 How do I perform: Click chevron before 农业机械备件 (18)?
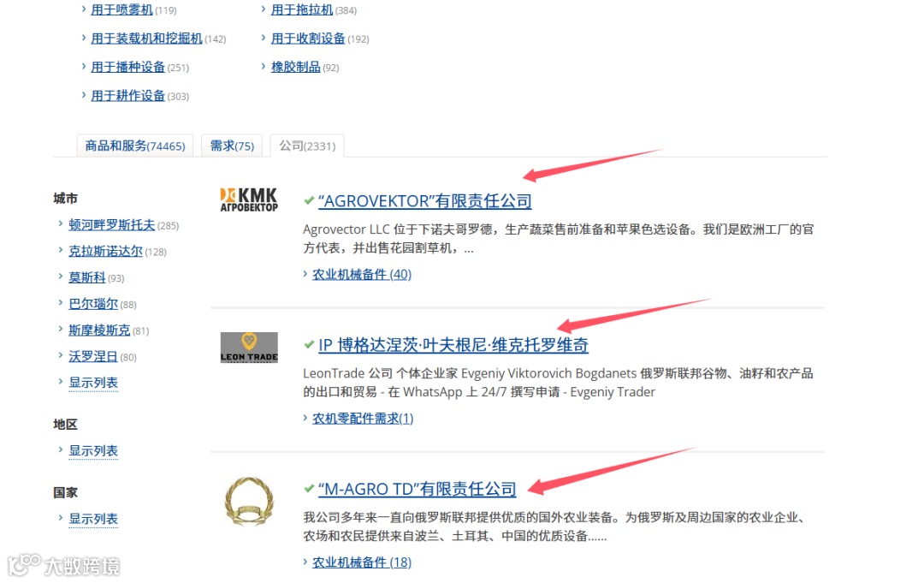point(305,562)
